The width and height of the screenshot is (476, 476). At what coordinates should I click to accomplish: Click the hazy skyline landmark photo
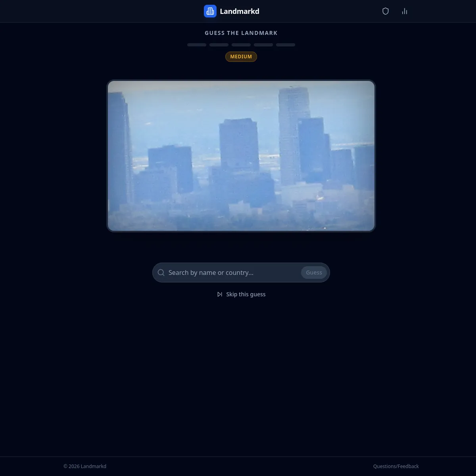pos(241,156)
